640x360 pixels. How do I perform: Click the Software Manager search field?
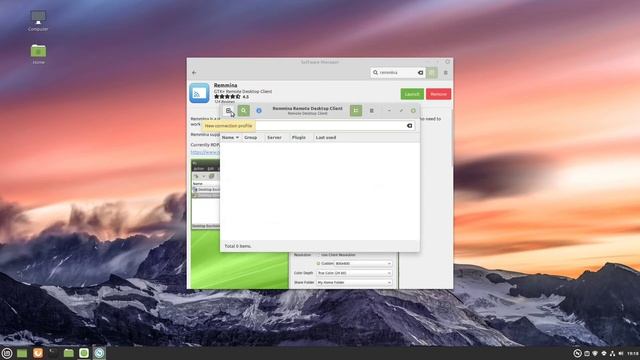pos(398,72)
